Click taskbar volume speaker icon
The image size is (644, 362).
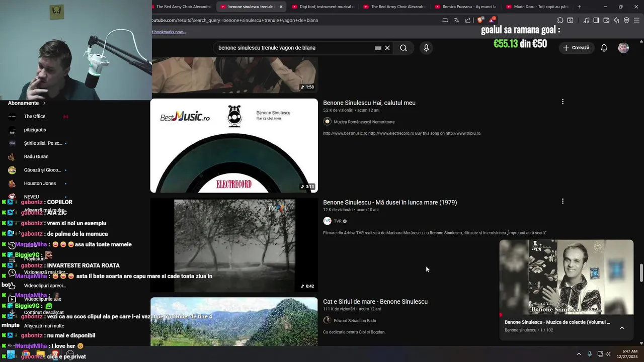608,354
